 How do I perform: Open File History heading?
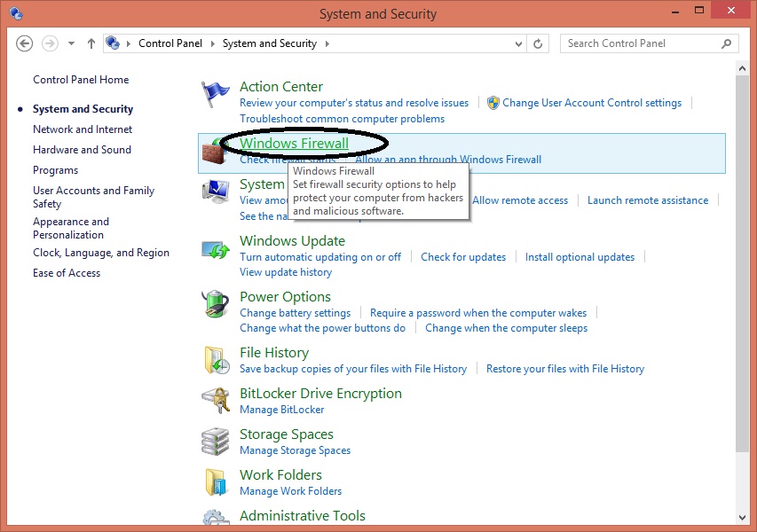(x=273, y=353)
